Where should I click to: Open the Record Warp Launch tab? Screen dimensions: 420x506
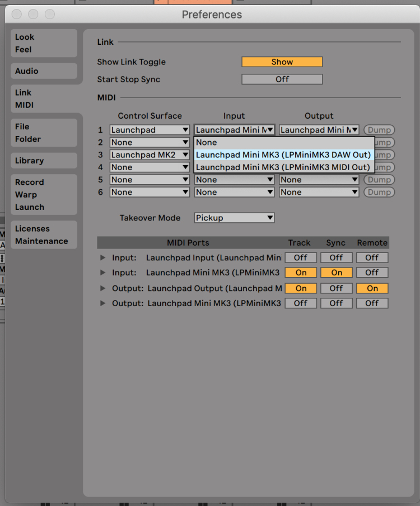pos(44,195)
